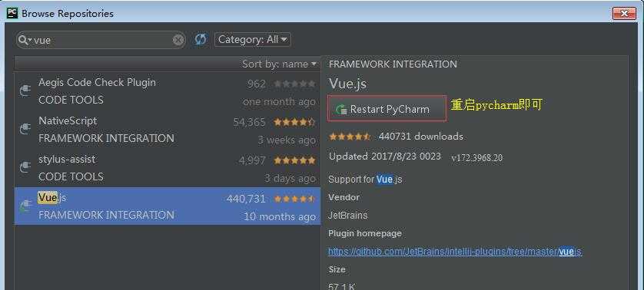Click the star rating beside 440731 downloads
Image resolution: width=644 pixels, height=290 pixels.
coord(350,137)
